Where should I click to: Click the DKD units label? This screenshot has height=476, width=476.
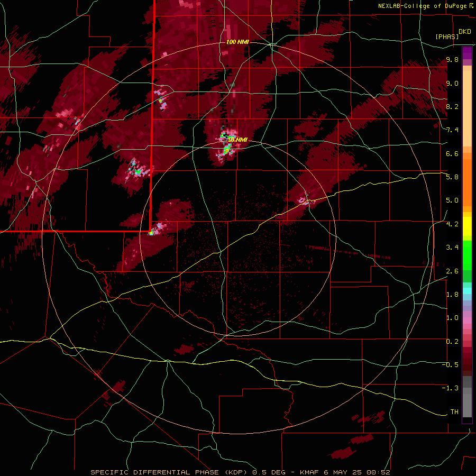(x=465, y=32)
